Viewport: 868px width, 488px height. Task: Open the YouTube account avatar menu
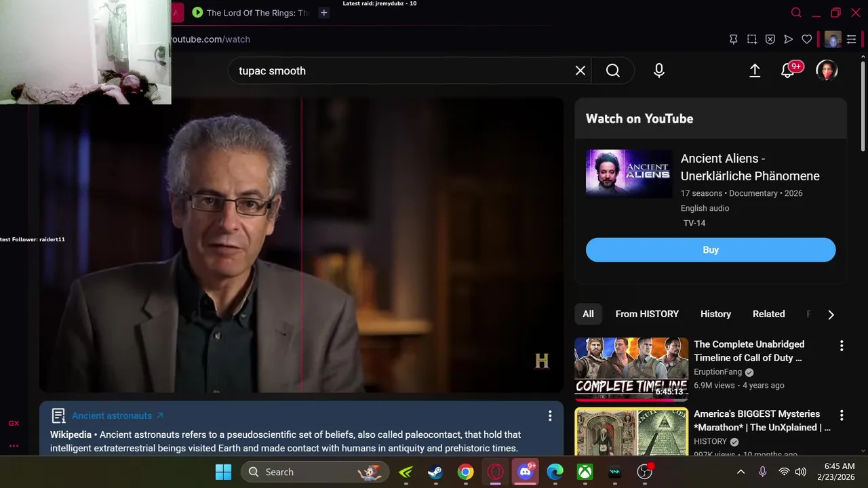827,70
